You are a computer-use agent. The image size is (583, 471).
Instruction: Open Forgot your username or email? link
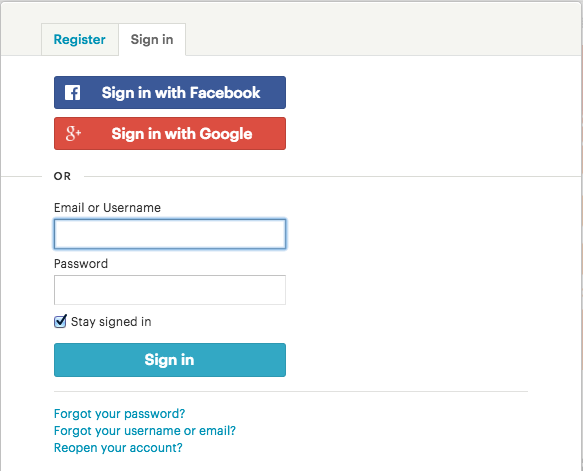(145, 431)
